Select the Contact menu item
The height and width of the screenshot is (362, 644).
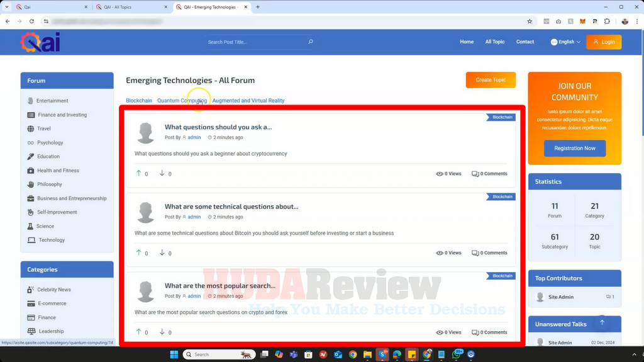[525, 42]
